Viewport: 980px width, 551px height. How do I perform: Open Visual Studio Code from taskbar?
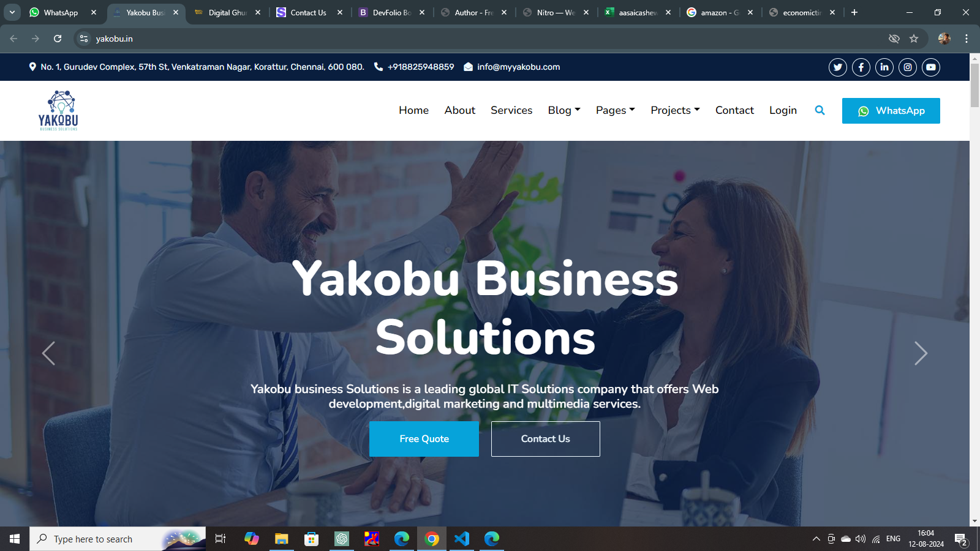tap(462, 539)
